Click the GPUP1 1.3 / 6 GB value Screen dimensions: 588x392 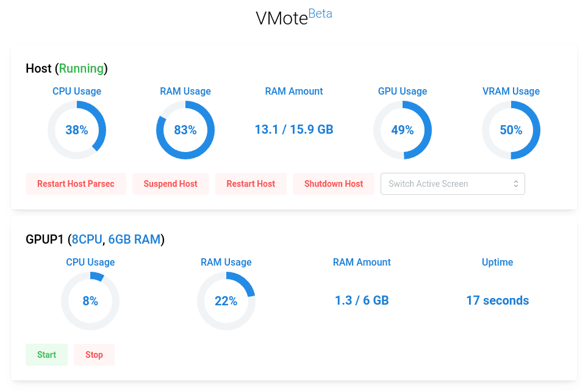362,300
